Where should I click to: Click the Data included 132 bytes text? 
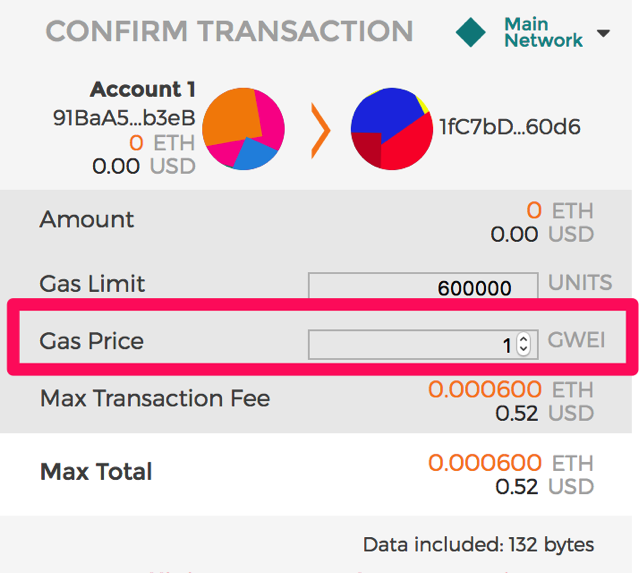[x=478, y=544]
